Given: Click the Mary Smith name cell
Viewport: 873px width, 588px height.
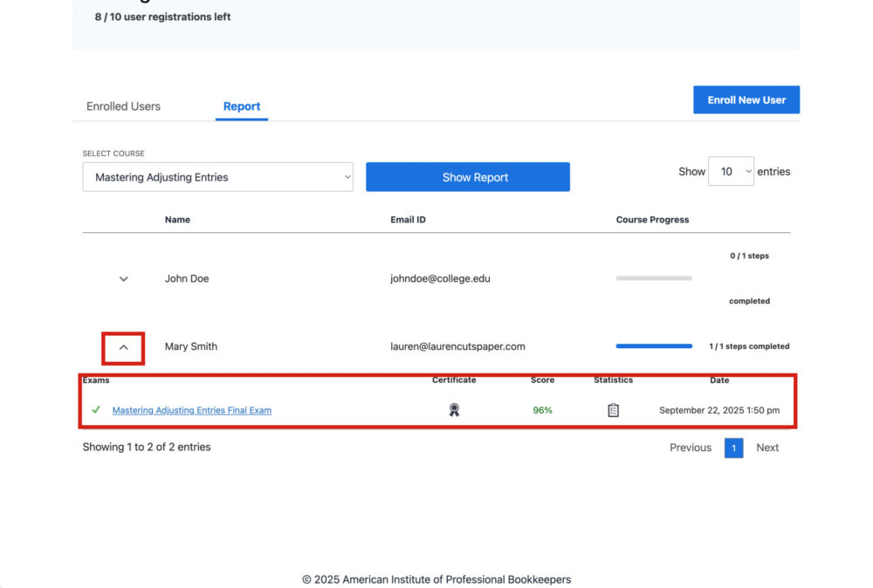Looking at the screenshot, I should (191, 346).
